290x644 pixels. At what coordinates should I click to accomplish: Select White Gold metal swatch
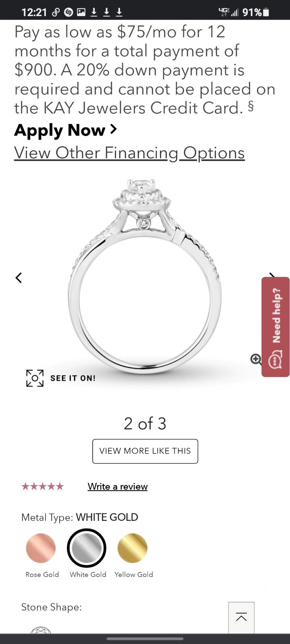tap(87, 548)
